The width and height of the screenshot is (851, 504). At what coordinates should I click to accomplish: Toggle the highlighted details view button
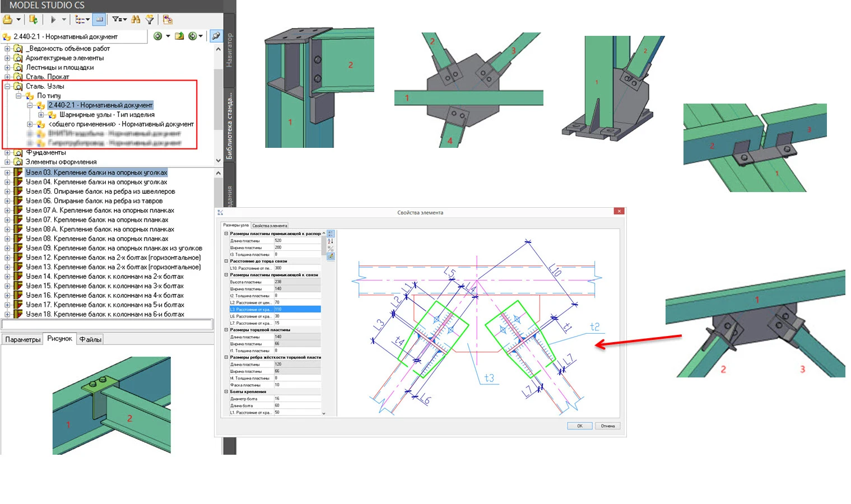99,20
